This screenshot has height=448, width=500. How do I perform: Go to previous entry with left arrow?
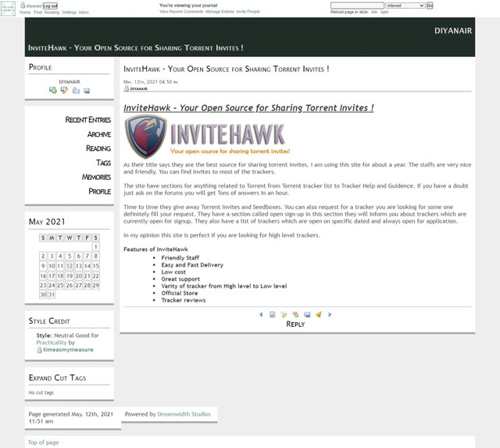point(261,314)
